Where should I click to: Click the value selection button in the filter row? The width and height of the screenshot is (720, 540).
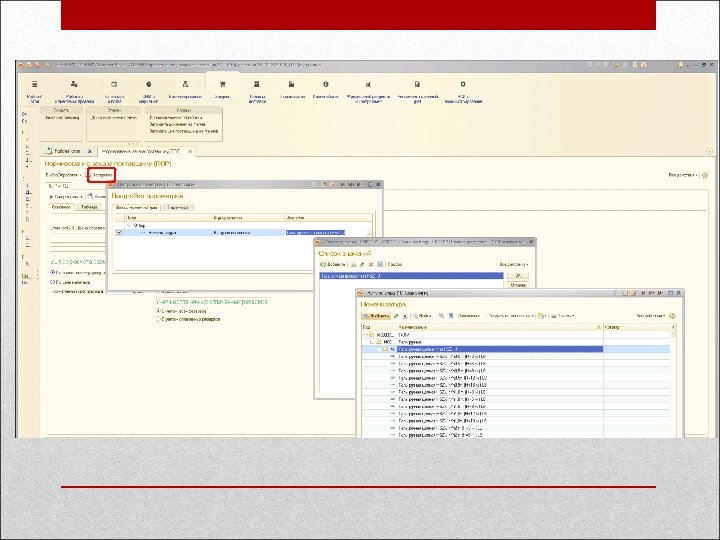click(369, 233)
